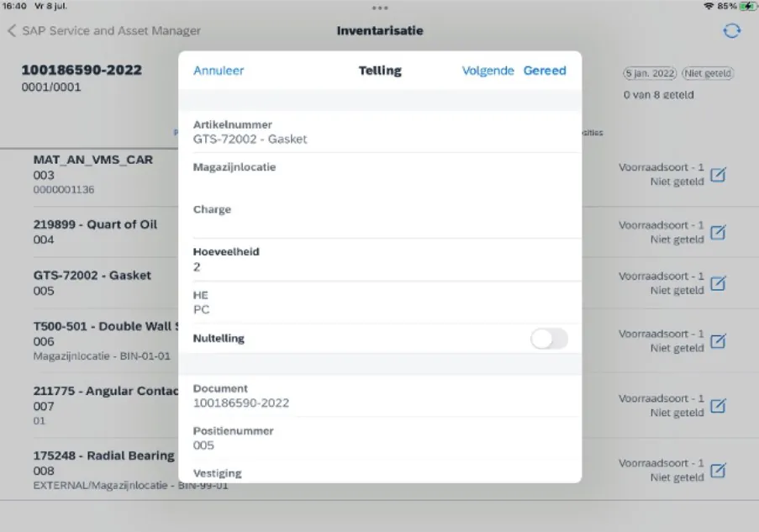Open edit icon for GTS-72002 Gasket row
Image resolution: width=759 pixels, height=532 pixels.
point(718,283)
